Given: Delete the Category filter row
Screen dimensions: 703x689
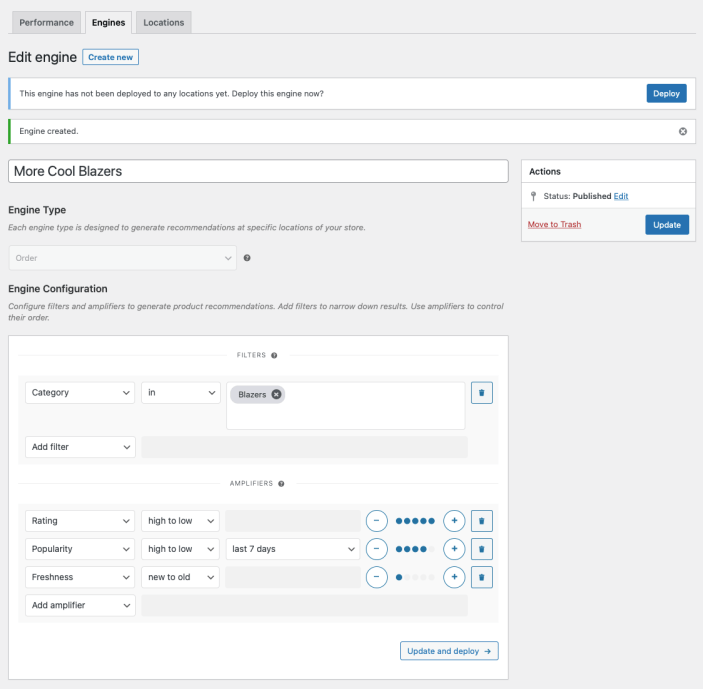Looking at the screenshot, I should click(x=482, y=393).
